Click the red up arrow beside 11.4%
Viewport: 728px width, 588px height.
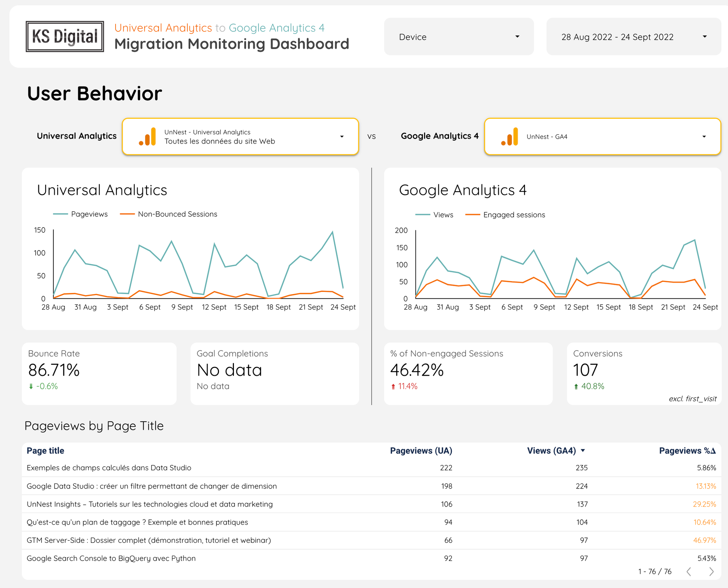pos(393,386)
